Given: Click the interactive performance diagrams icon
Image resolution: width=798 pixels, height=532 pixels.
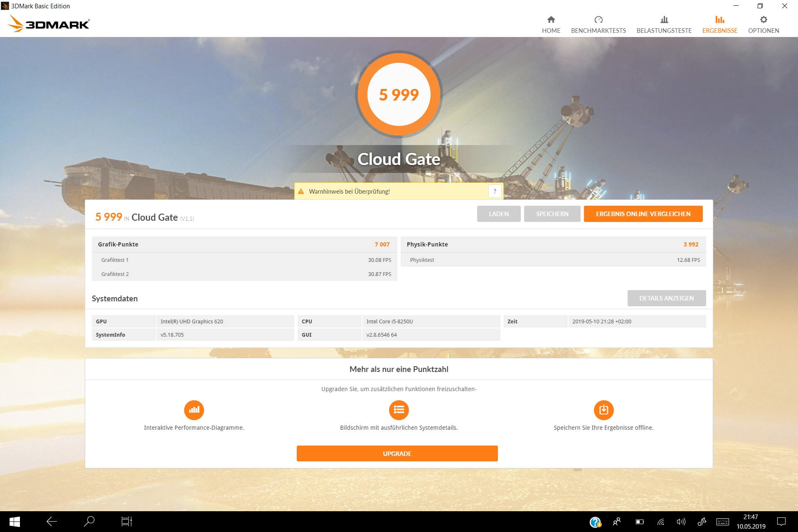Looking at the screenshot, I should point(194,410).
